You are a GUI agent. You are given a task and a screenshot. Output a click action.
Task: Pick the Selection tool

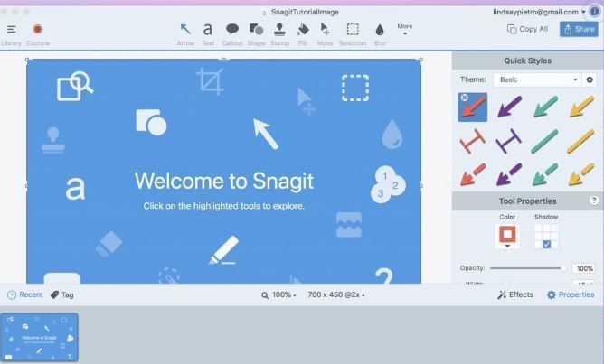click(x=353, y=33)
